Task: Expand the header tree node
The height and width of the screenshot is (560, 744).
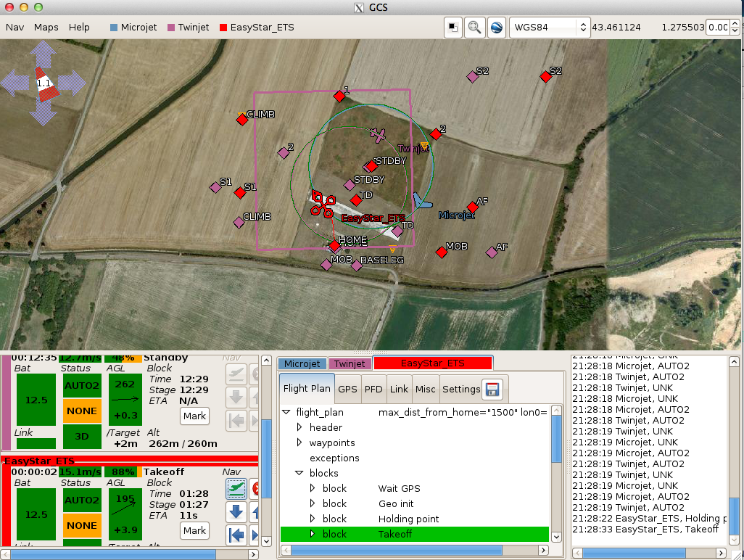Action: [x=299, y=427]
